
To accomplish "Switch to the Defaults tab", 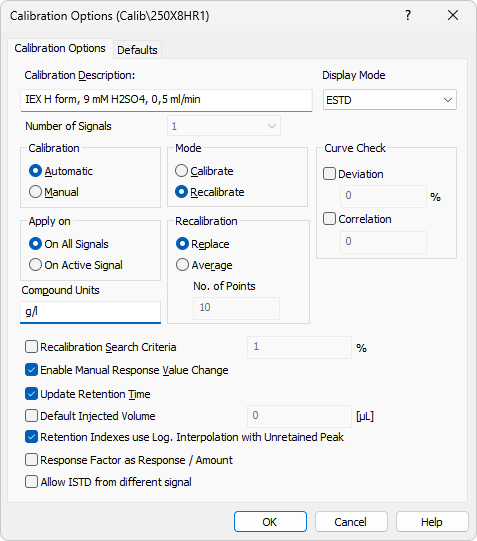I will 137,50.
